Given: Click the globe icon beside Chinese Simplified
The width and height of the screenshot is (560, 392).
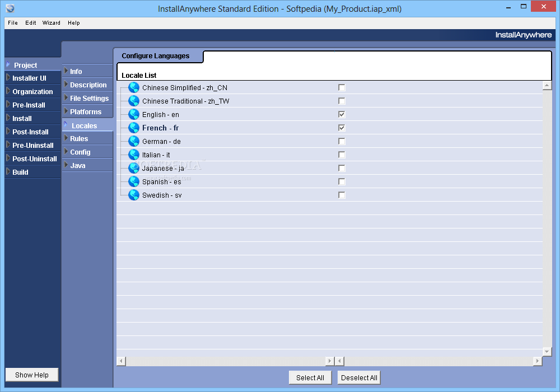Looking at the screenshot, I should point(134,87).
